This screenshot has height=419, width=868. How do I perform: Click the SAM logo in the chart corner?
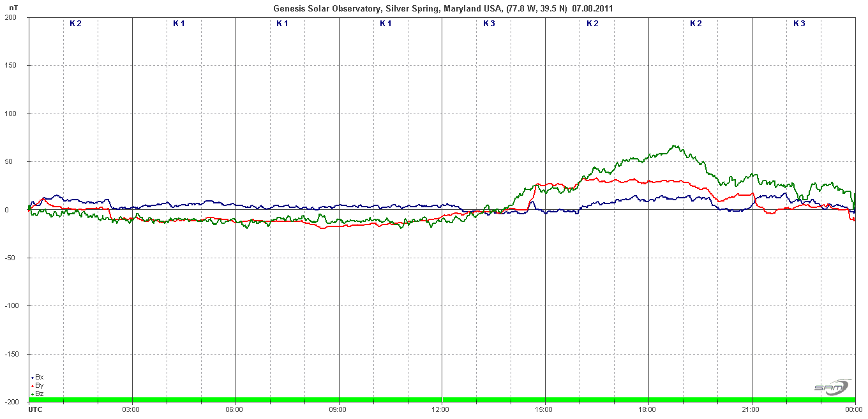832,387
